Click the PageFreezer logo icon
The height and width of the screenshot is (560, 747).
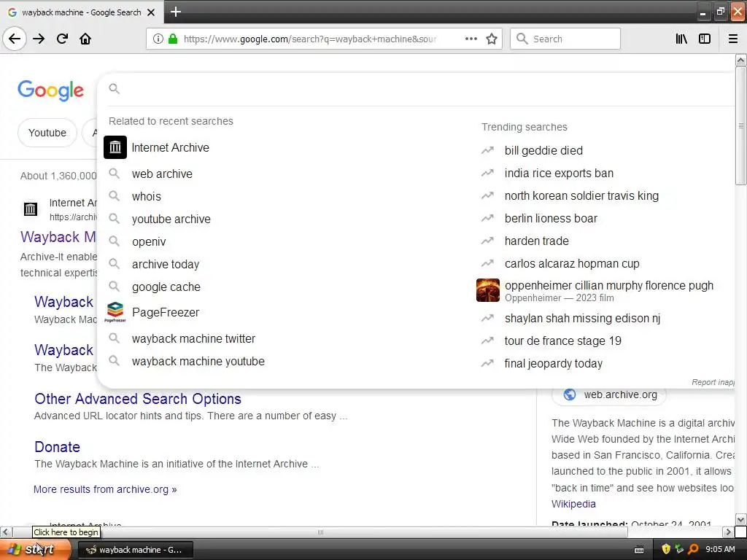click(x=115, y=312)
